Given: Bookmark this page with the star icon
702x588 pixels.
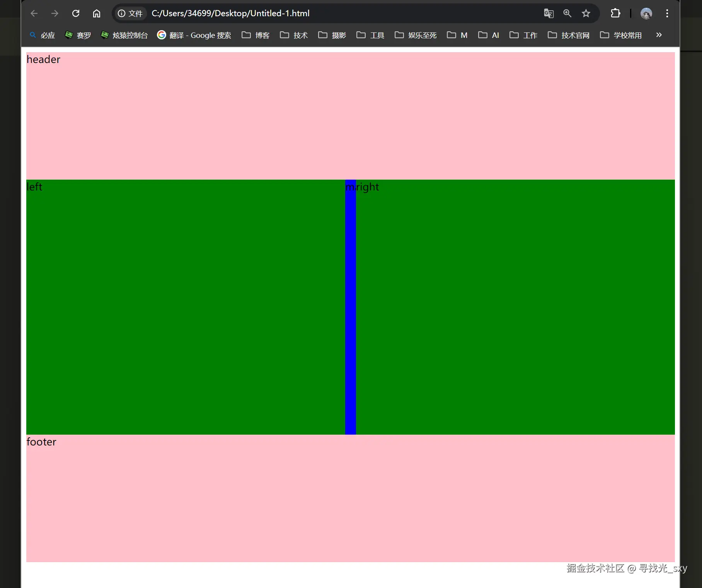Looking at the screenshot, I should tap(586, 13).
